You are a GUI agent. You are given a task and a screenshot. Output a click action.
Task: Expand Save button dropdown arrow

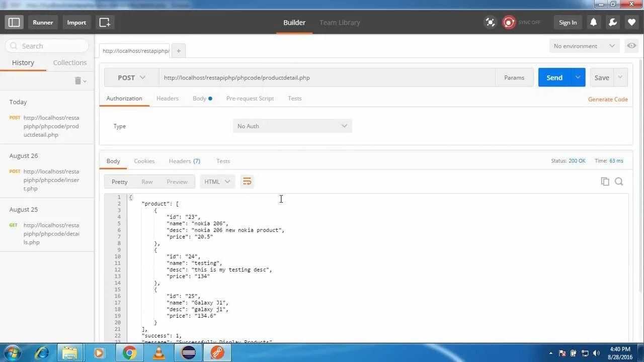[620, 77]
